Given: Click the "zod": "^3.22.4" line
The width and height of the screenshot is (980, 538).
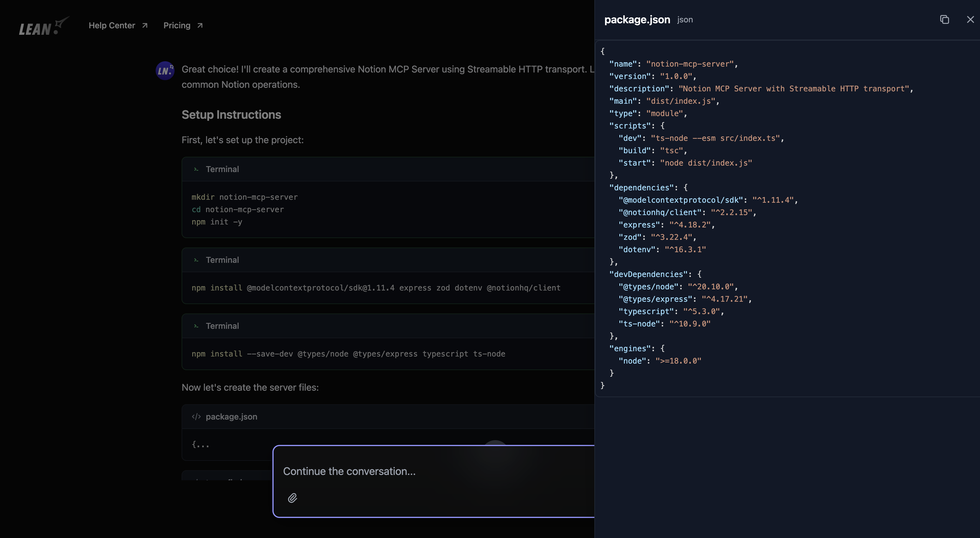Looking at the screenshot, I should [657, 237].
